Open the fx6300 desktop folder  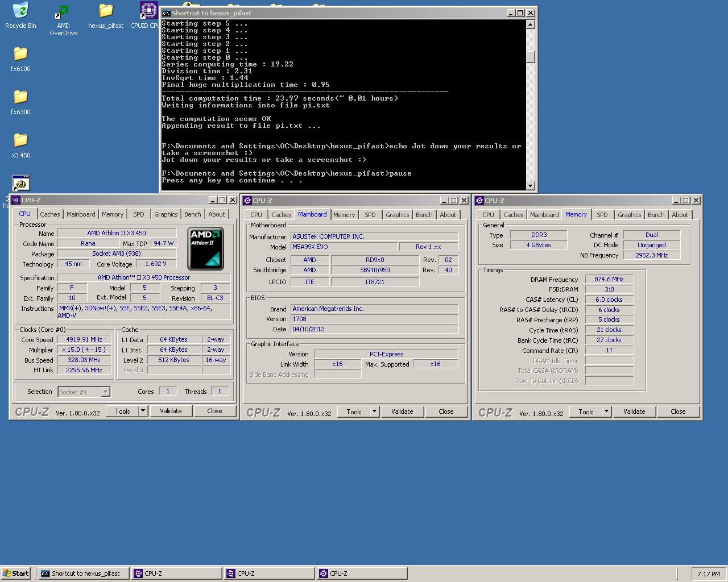[x=20, y=102]
